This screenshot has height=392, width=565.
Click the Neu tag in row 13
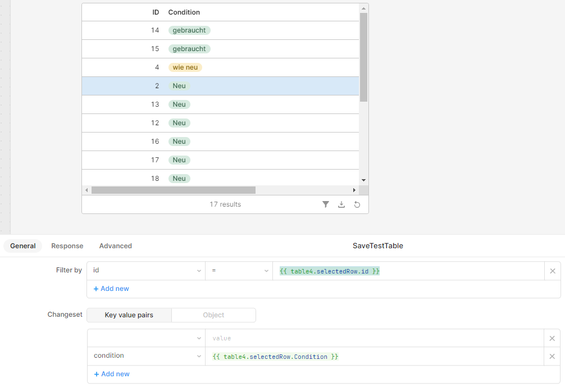[x=179, y=104]
